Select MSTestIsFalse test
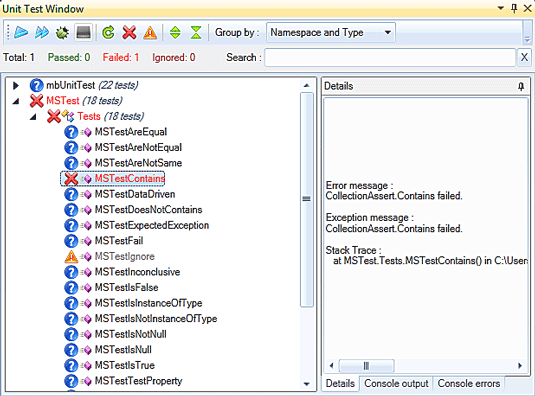This screenshot has height=396, width=535. pyautogui.click(x=126, y=288)
